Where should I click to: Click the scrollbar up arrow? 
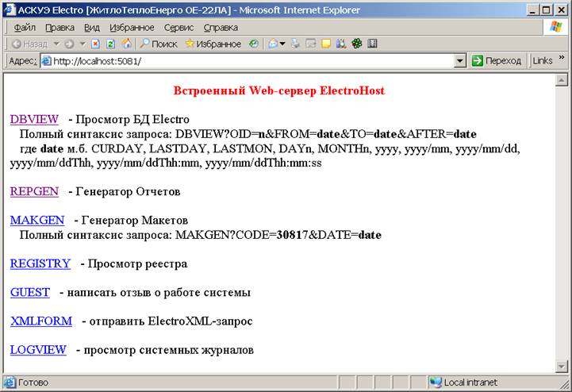click(561, 80)
